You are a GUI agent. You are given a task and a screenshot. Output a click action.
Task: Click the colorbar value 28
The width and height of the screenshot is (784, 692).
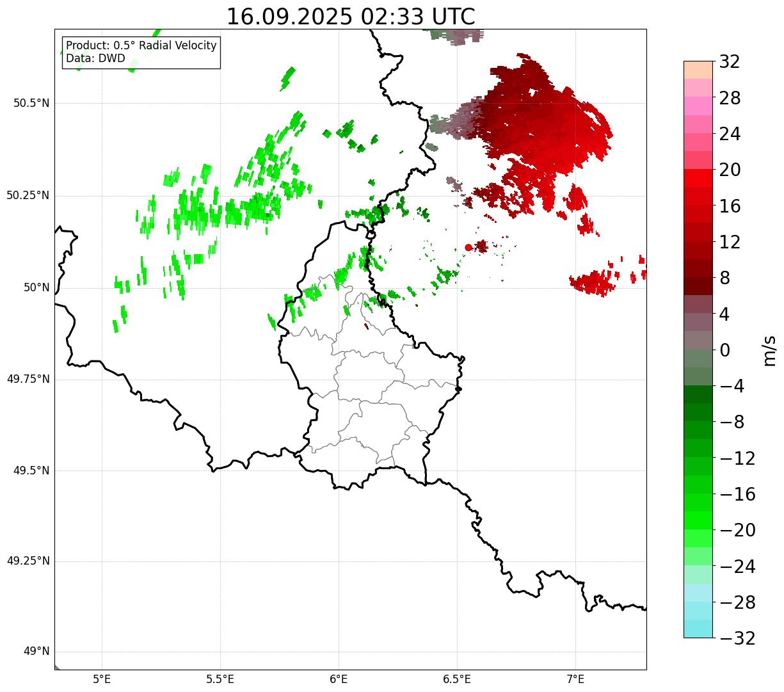pyautogui.click(x=730, y=99)
